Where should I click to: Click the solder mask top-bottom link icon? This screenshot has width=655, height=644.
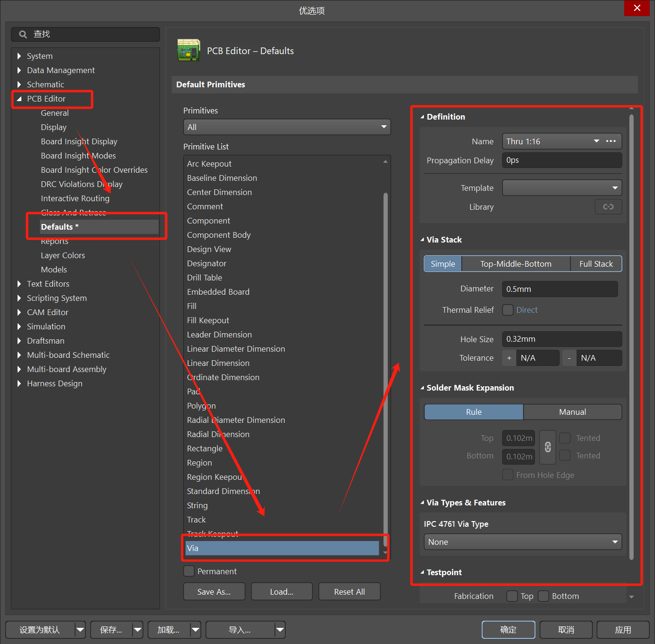tap(548, 447)
